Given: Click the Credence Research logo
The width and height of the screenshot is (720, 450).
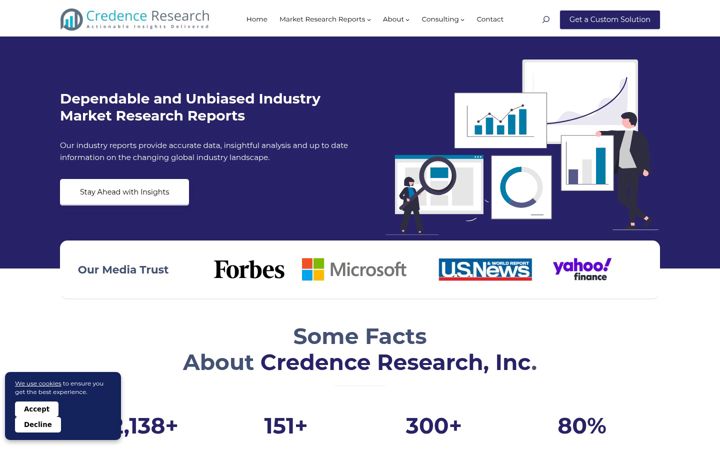Looking at the screenshot, I should 135,19.
